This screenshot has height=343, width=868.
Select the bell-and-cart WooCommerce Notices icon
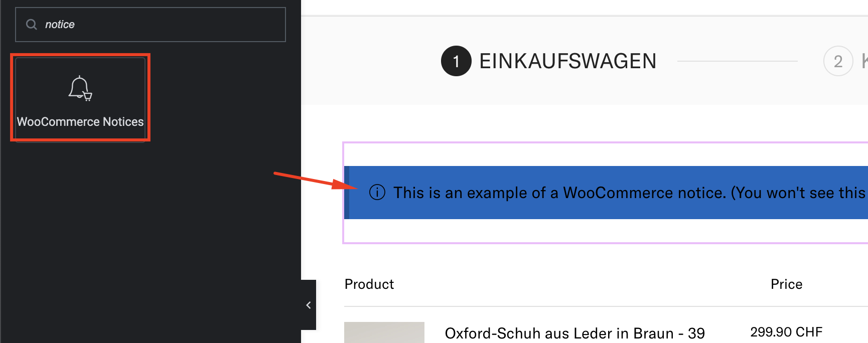[x=80, y=89]
